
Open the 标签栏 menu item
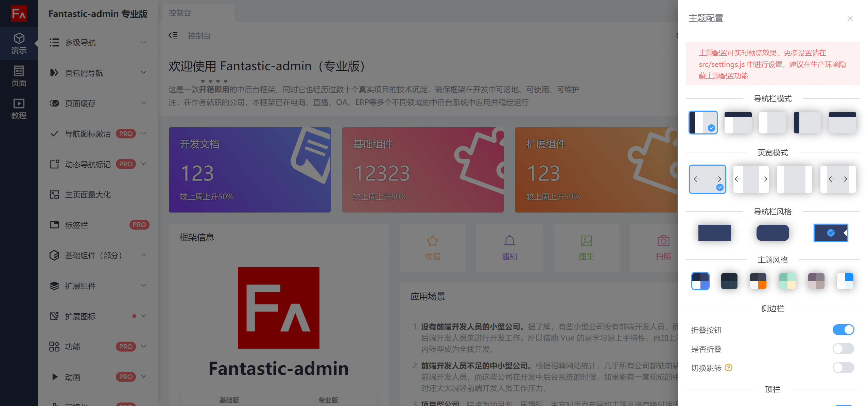[98, 225]
